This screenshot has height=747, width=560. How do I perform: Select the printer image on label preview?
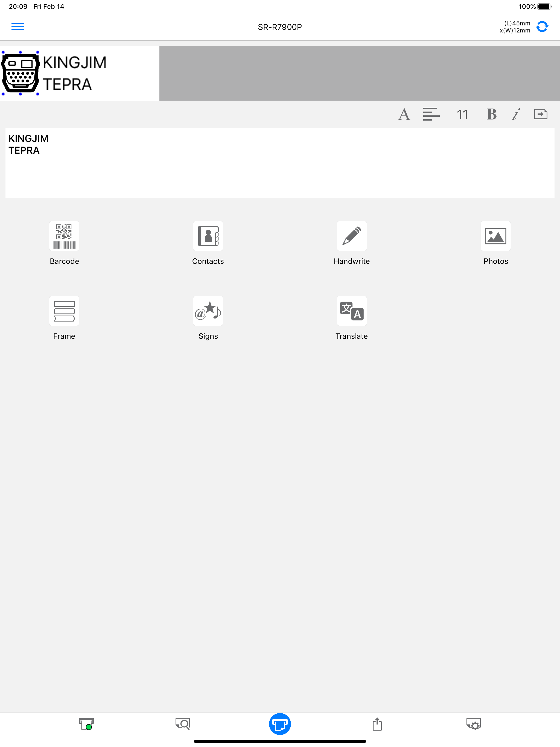(x=20, y=73)
